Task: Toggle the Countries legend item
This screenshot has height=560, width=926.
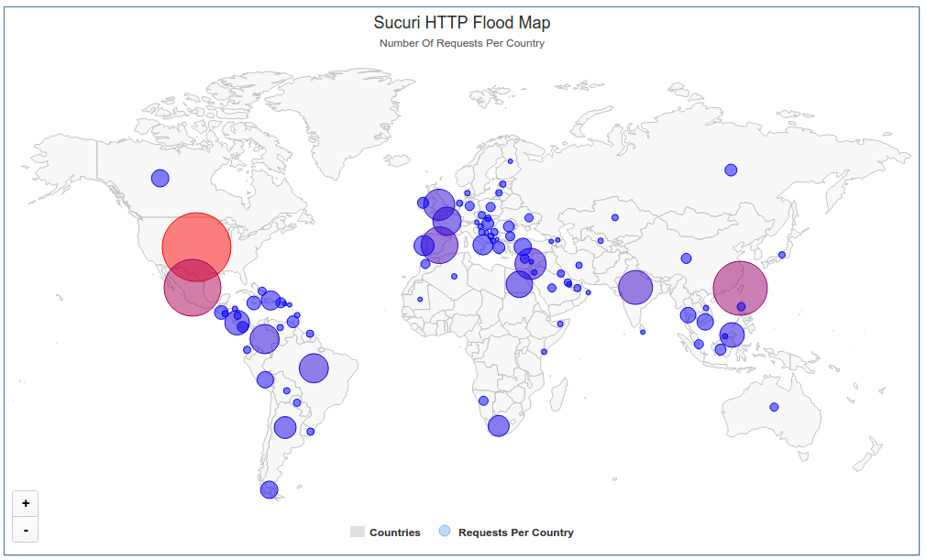Action: 394,533
